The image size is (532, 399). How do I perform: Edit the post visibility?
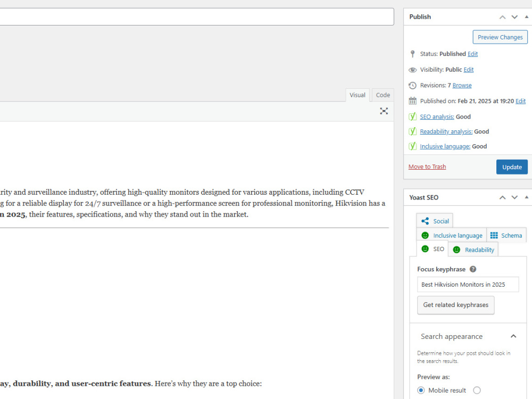coord(469,70)
